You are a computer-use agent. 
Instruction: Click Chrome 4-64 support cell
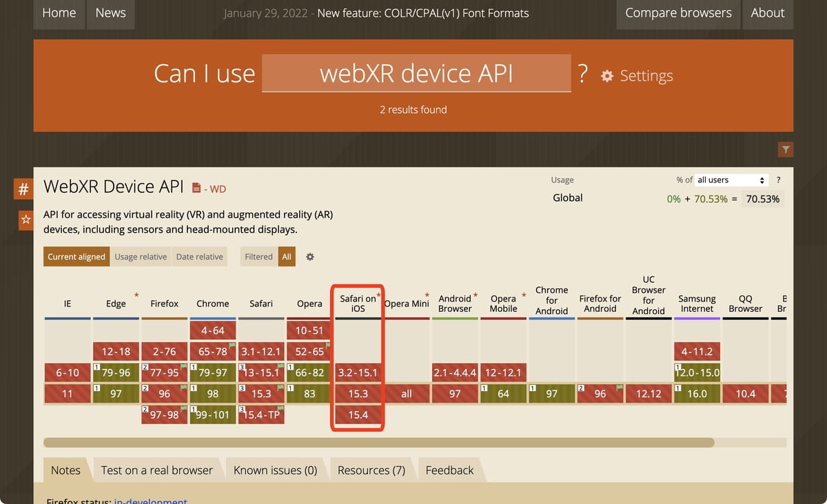coord(213,330)
